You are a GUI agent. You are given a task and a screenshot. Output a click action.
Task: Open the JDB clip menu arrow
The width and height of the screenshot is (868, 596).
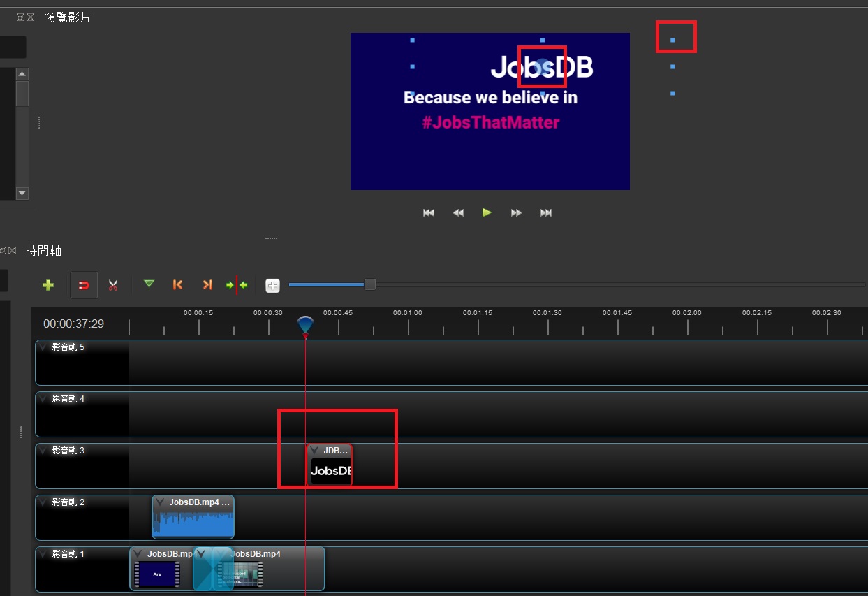[315, 451]
